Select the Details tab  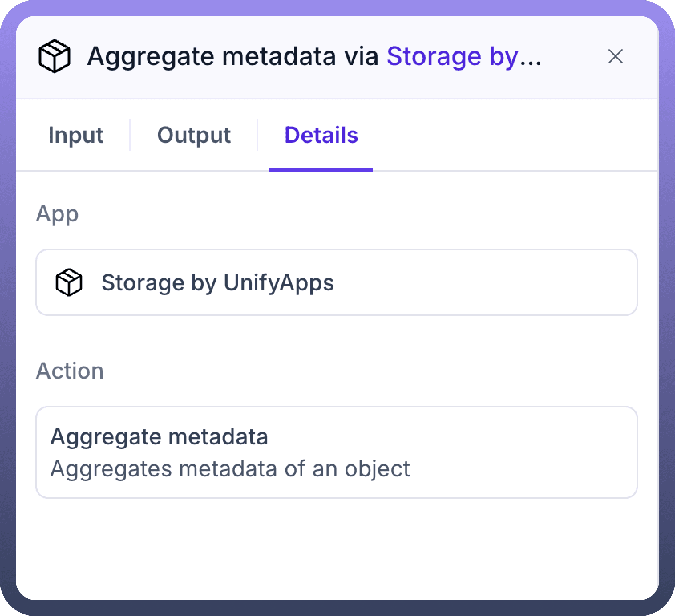pyautogui.click(x=321, y=135)
